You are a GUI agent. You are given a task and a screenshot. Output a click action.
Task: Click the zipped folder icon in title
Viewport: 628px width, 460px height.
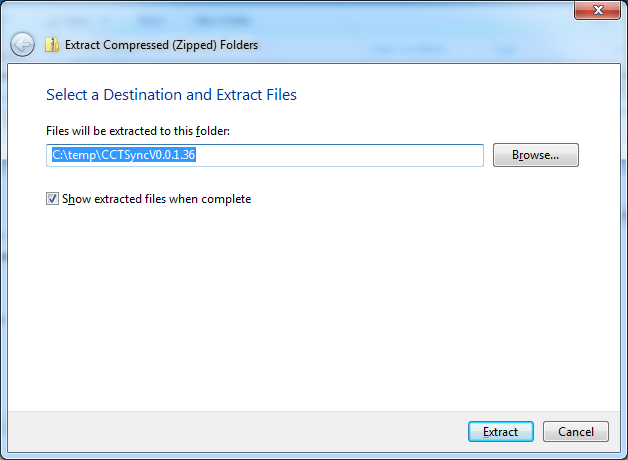click(52, 44)
